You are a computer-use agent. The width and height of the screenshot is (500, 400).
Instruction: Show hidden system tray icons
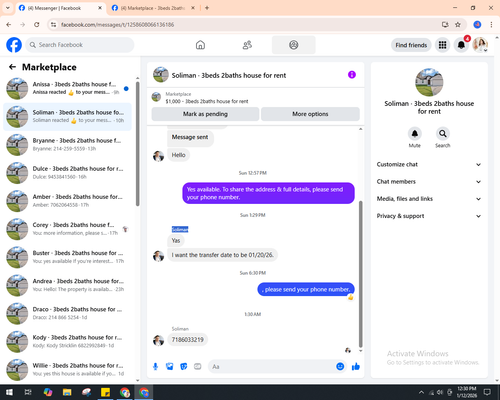pos(421,392)
